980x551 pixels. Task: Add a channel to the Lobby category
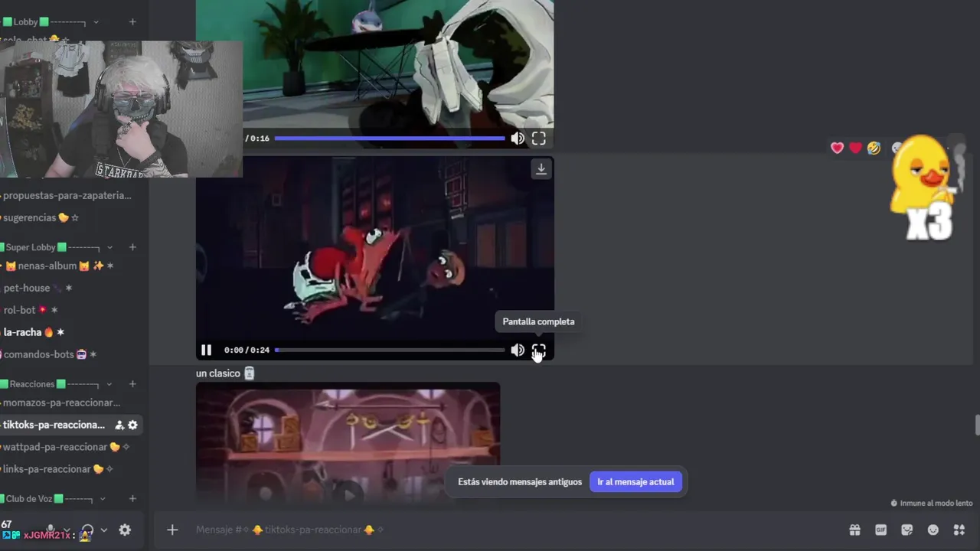(x=132, y=22)
